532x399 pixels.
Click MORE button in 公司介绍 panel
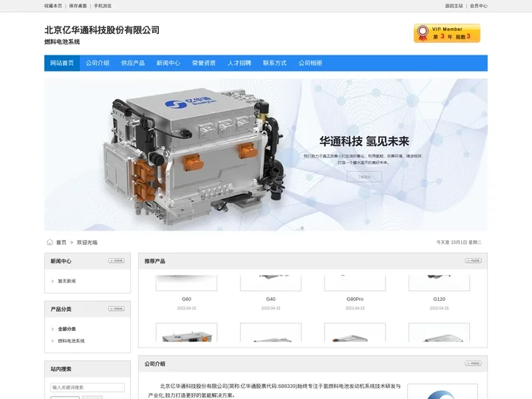click(474, 364)
